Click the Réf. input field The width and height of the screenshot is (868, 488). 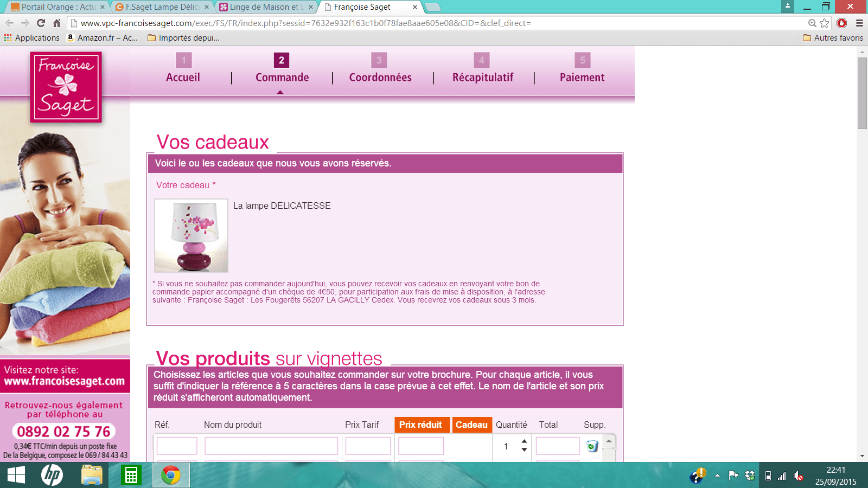pyautogui.click(x=177, y=446)
